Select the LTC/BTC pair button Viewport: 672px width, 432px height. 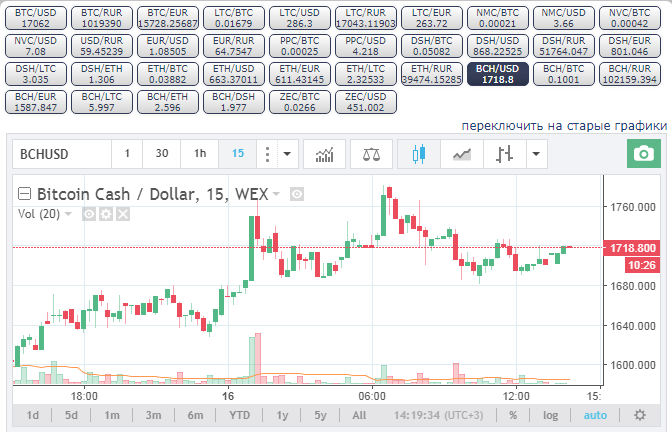234,18
